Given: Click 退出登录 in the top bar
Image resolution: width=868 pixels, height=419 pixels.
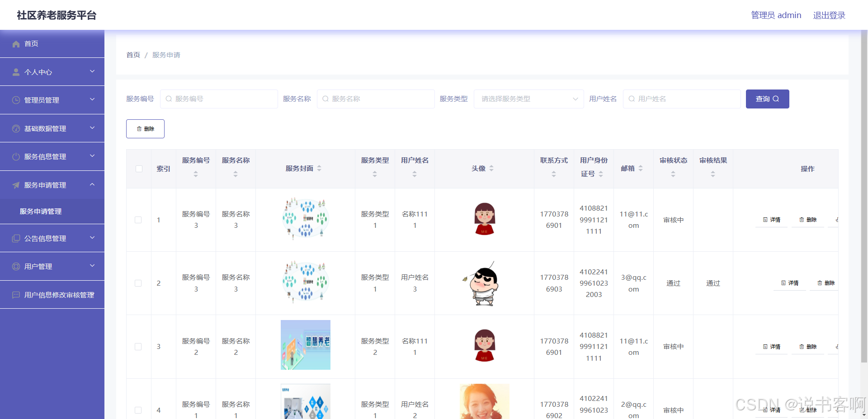Looking at the screenshot, I should coord(829,15).
